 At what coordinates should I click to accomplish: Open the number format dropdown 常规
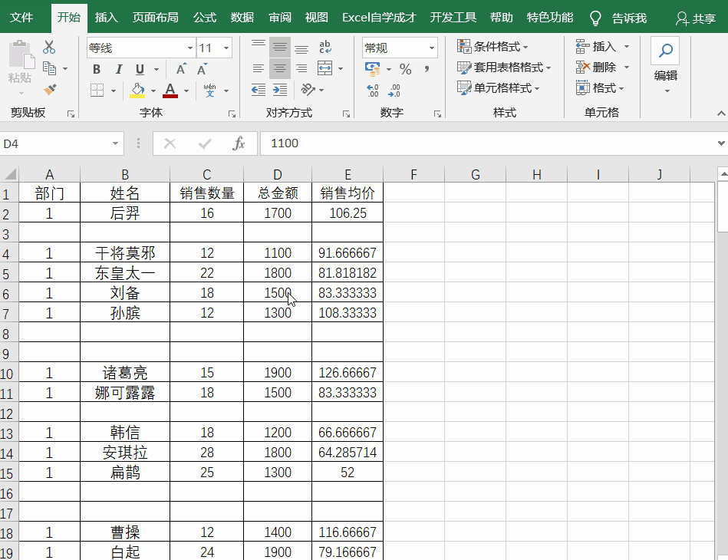click(x=432, y=48)
